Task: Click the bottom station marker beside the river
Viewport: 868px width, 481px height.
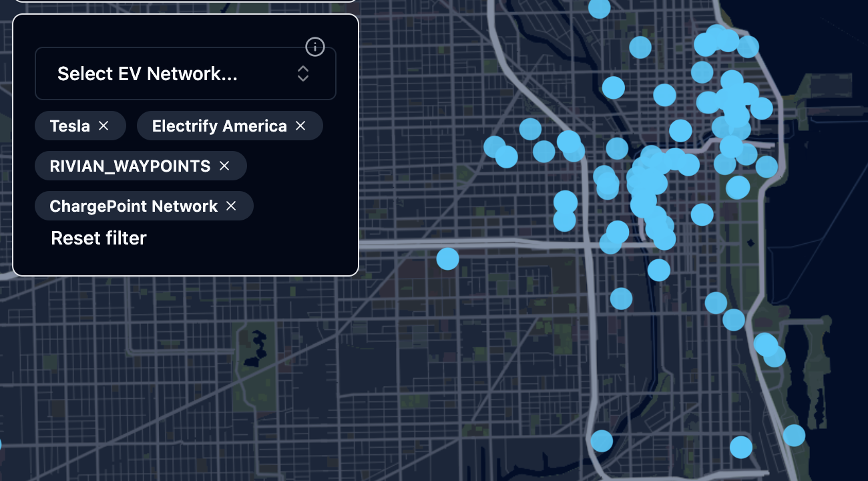Action: pos(602,441)
